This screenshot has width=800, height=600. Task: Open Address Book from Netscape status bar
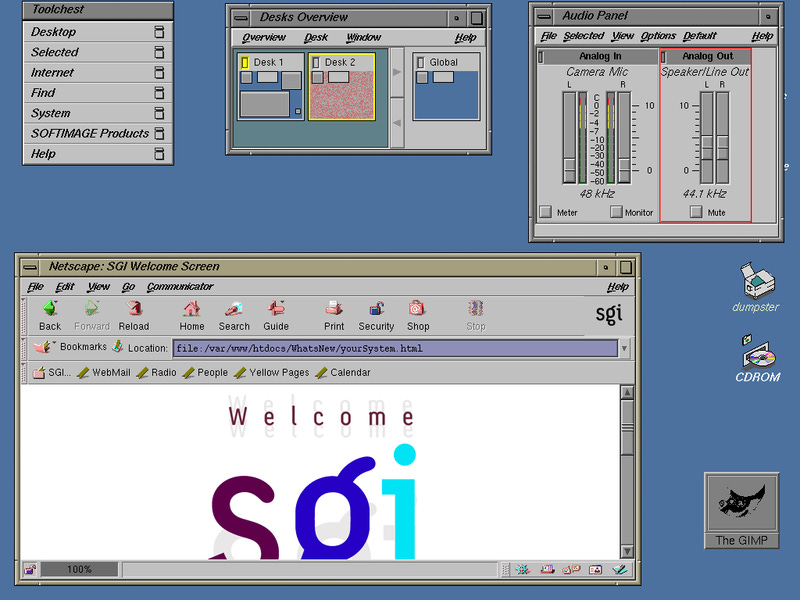pyautogui.click(x=594, y=569)
